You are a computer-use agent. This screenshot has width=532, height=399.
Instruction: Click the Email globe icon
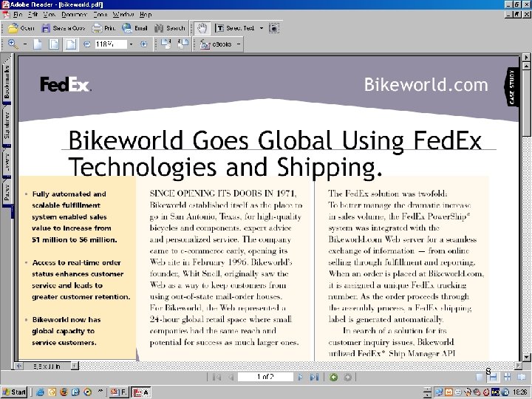pyautogui.click(x=127, y=28)
